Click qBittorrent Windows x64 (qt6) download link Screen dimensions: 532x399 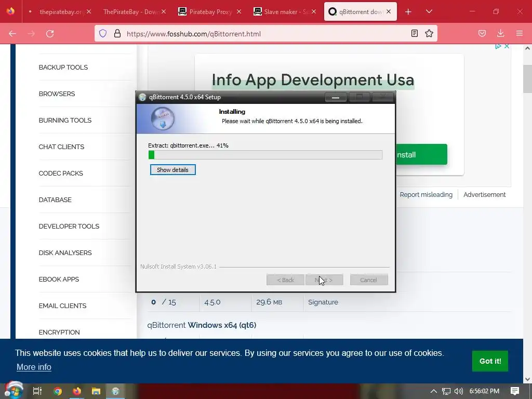(202, 325)
